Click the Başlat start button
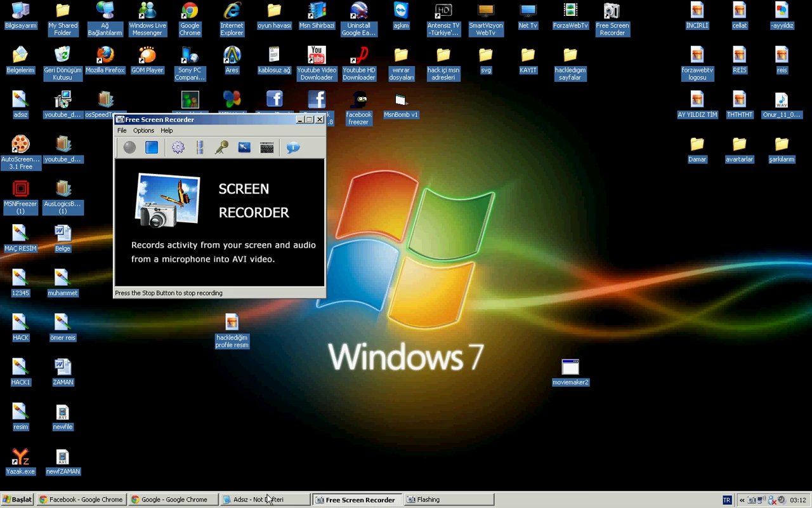This screenshot has width=812, height=508. [x=17, y=500]
